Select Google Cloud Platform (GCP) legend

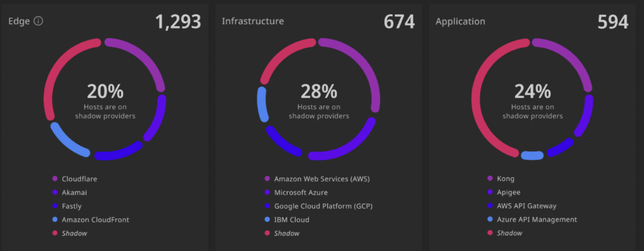click(318, 206)
